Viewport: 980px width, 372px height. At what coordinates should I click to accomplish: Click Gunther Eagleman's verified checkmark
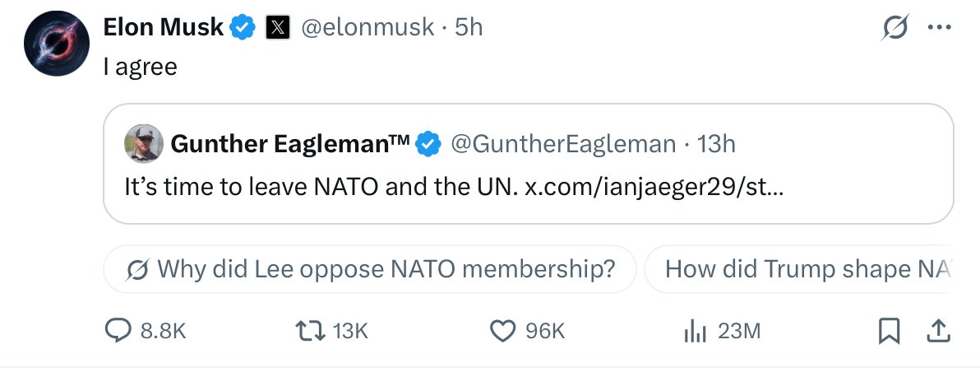428,145
